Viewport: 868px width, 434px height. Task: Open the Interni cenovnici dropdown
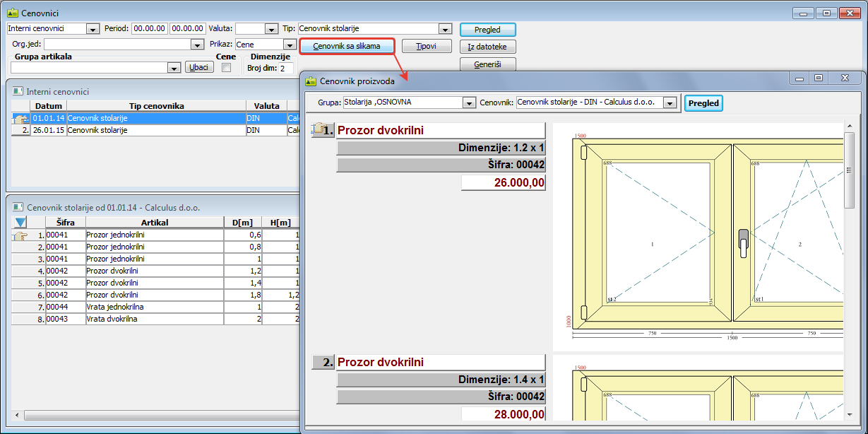click(x=93, y=29)
